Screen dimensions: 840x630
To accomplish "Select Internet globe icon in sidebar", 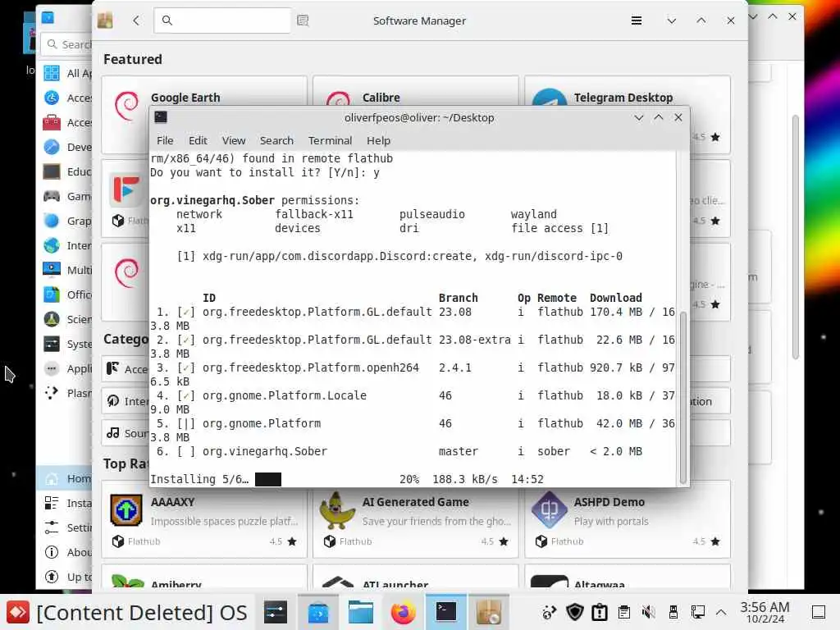I will coord(52,245).
